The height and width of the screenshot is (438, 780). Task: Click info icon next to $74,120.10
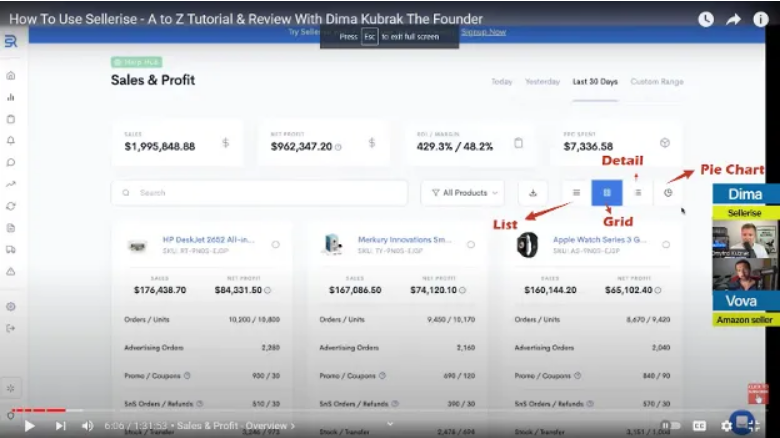pos(463,290)
